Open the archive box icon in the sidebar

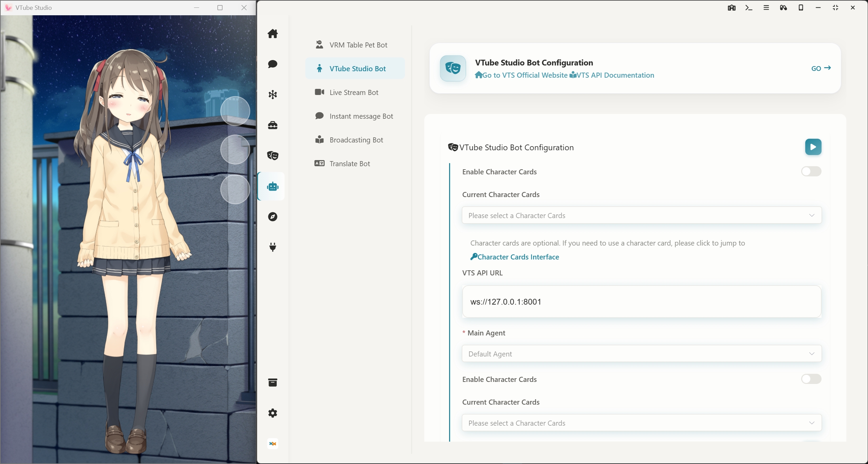point(273,383)
